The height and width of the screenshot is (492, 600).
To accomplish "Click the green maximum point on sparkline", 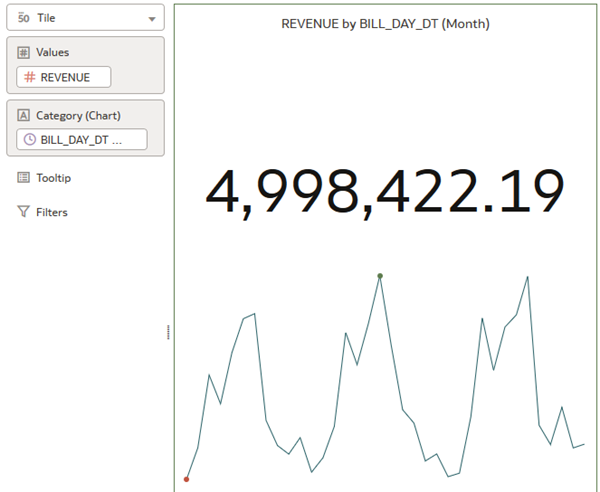I will point(380,276).
